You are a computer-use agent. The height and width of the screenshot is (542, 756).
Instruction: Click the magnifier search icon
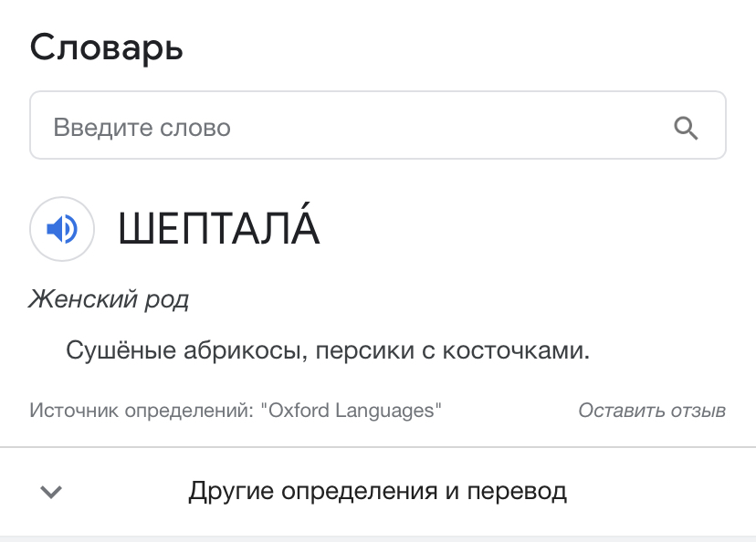pos(686,128)
